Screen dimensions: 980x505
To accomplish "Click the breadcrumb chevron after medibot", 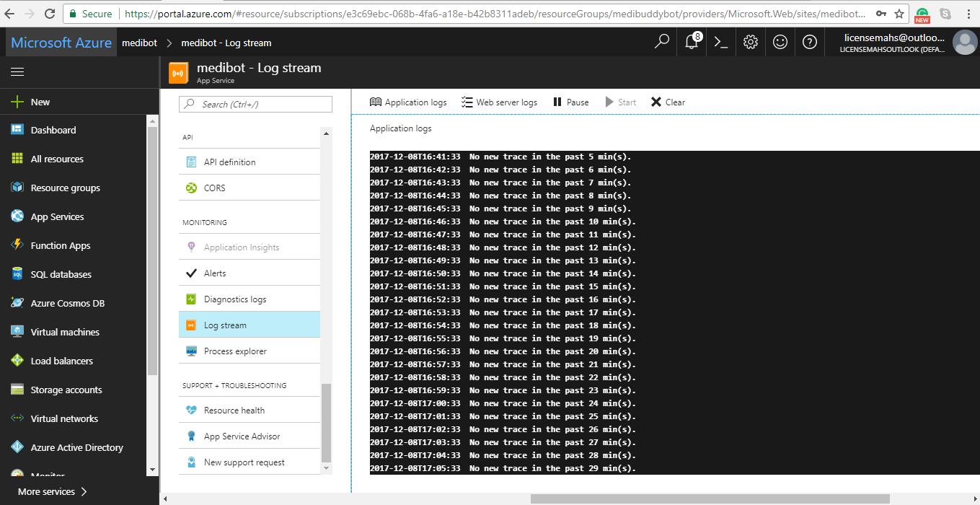I will (170, 43).
